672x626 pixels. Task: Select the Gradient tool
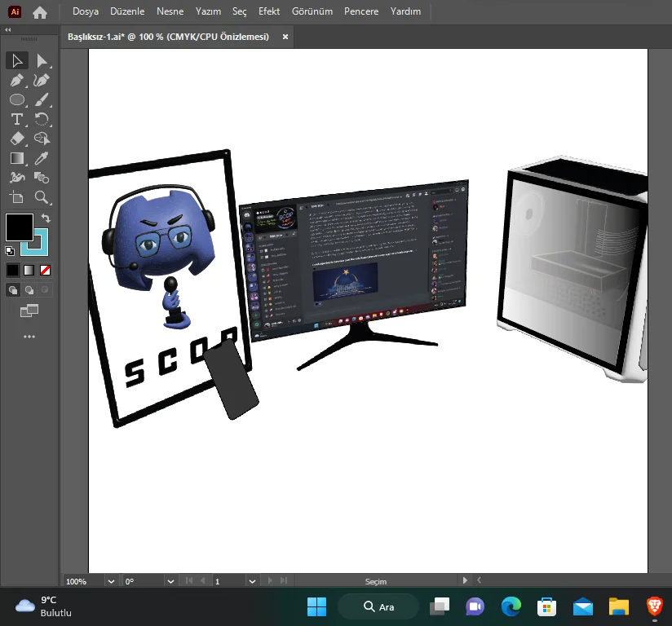17,158
